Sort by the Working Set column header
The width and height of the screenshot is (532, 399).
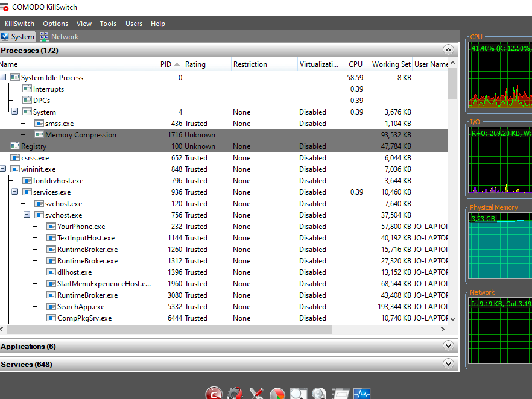coord(388,64)
